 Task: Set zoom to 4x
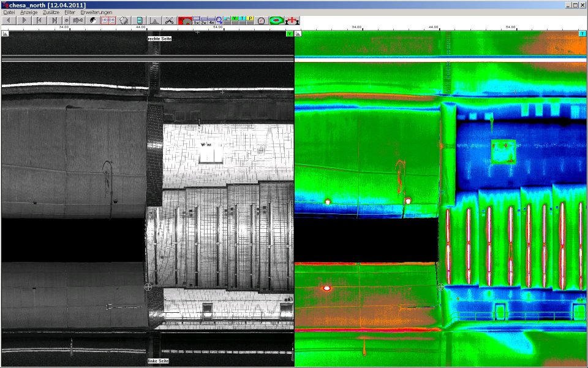(211, 22)
